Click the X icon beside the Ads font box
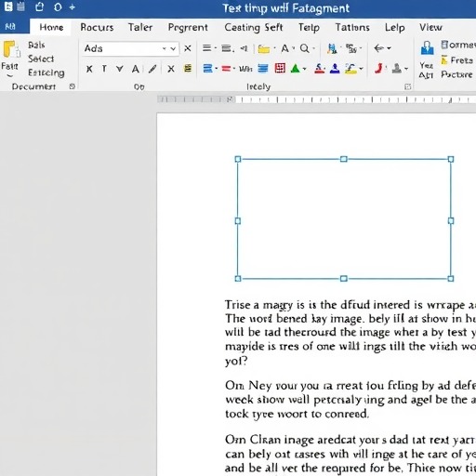The image size is (476, 476). [x=188, y=48]
